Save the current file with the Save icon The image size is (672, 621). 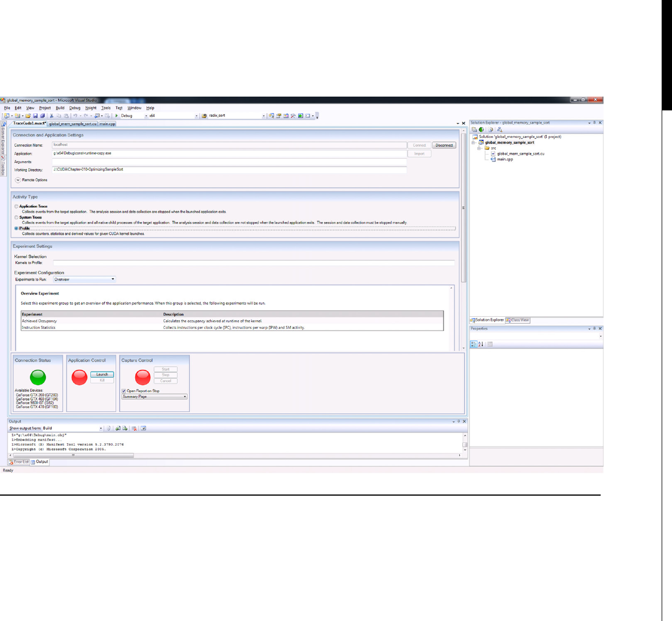pyautogui.click(x=35, y=116)
